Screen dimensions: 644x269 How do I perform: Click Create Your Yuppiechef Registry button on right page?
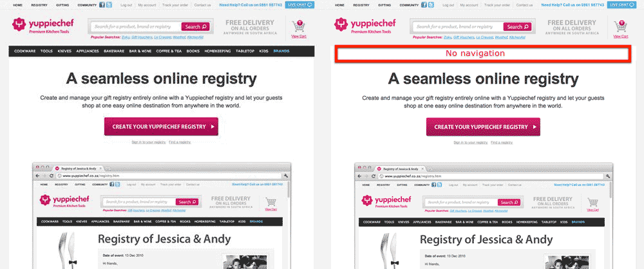(483, 127)
